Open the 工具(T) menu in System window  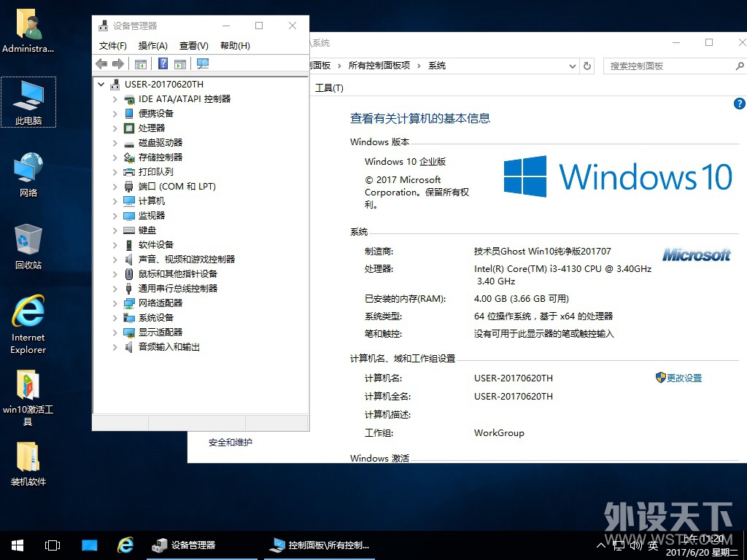click(x=329, y=87)
